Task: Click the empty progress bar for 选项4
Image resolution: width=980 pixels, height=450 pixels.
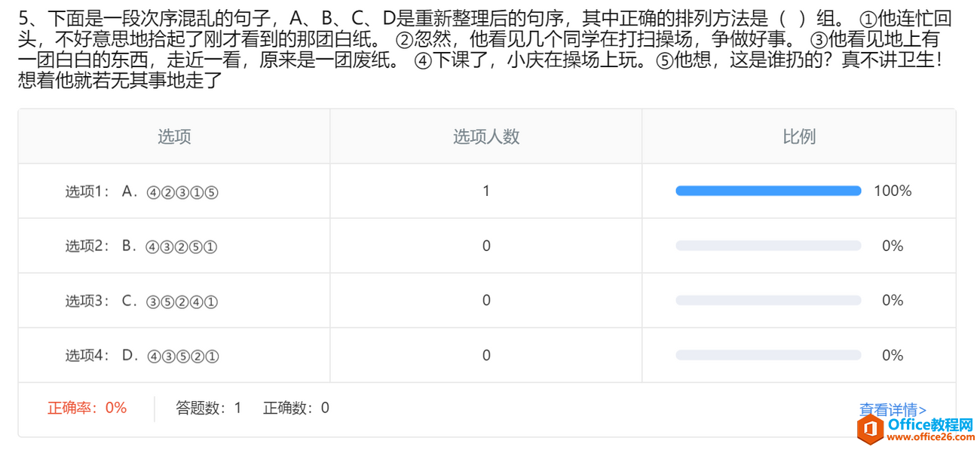Action: click(768, 355)
